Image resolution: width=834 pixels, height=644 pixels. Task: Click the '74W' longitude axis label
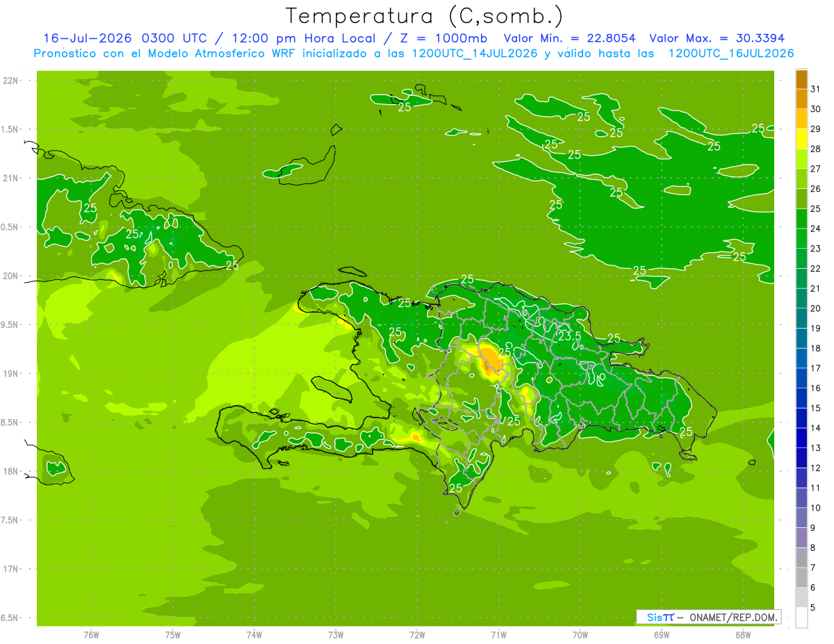[254, 635]
